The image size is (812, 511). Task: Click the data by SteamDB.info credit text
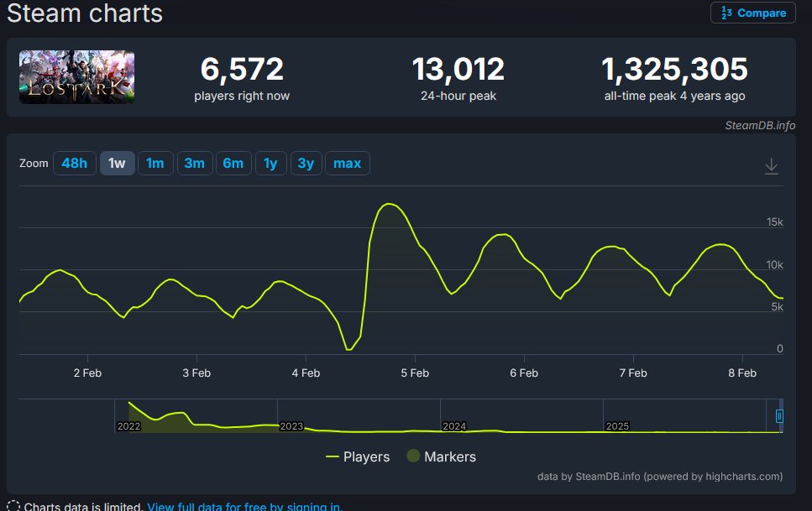(660, 477)
